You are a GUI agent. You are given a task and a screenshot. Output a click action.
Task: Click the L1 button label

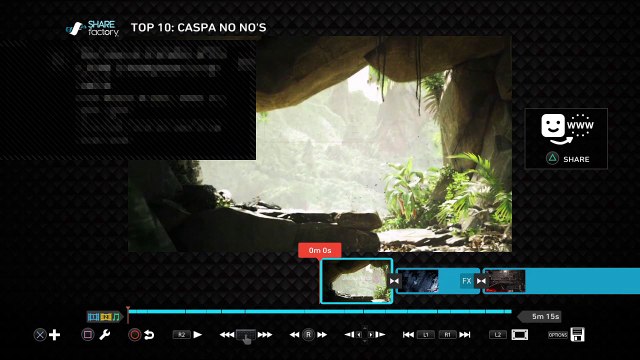coord(426,335)
